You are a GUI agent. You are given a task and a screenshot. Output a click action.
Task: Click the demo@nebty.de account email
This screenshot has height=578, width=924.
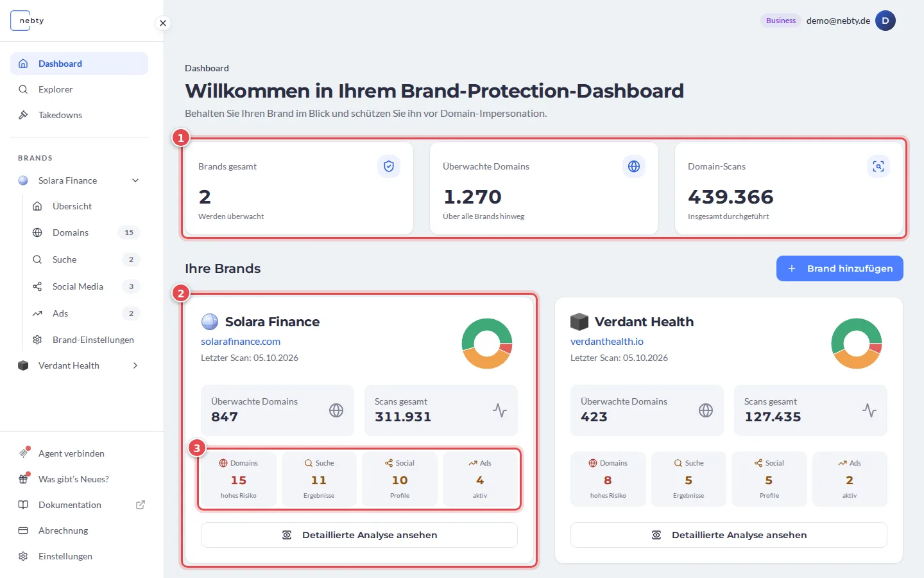(x=838, y=21)
